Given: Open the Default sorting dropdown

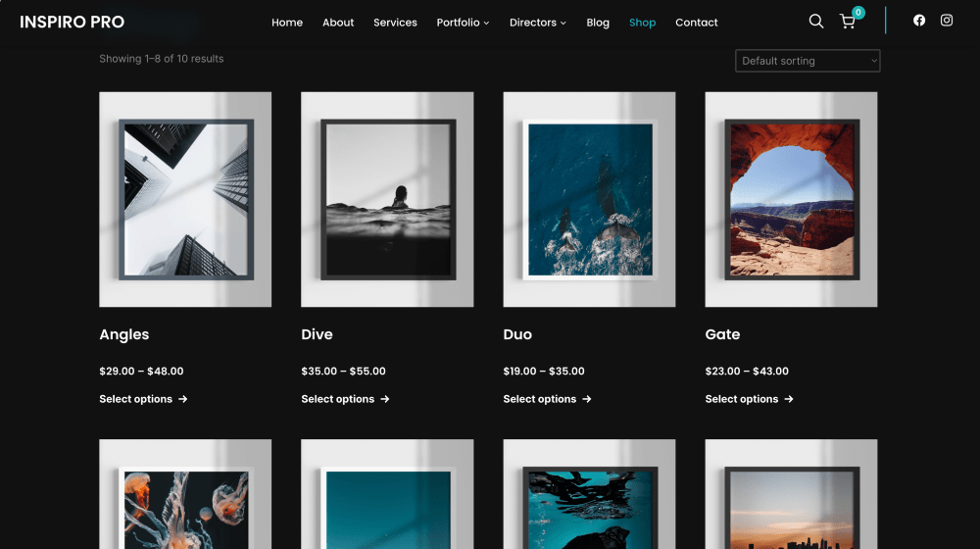Looking at the screenshot, I should (x=808, y=61).
